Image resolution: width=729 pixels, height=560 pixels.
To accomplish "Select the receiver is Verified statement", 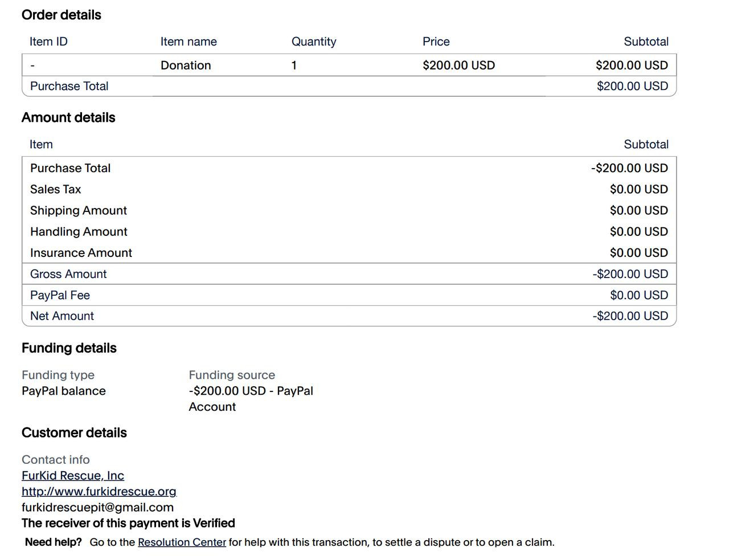I will tap(128, 524).
